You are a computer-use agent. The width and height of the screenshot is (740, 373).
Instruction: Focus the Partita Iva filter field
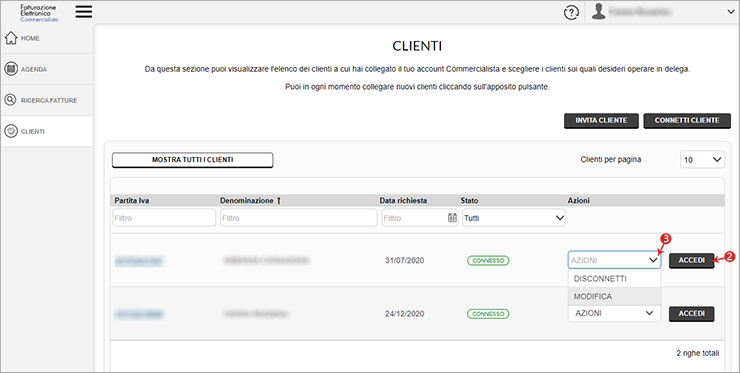(x=164, y=218)
